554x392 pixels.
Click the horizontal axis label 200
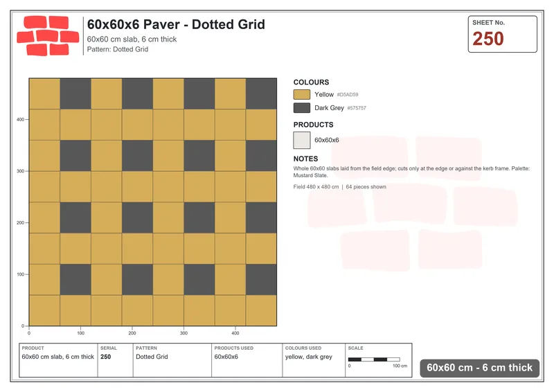coord(132,333)
